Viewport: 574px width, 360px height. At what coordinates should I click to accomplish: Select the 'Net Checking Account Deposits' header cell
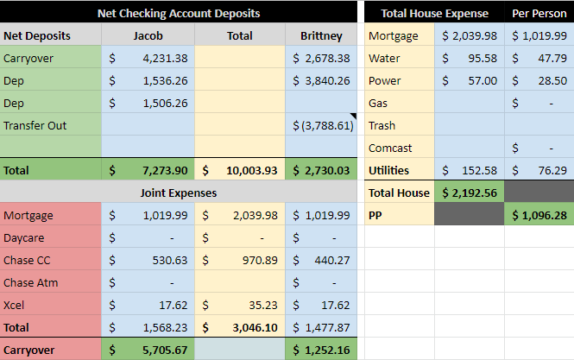tap(178, 12)
